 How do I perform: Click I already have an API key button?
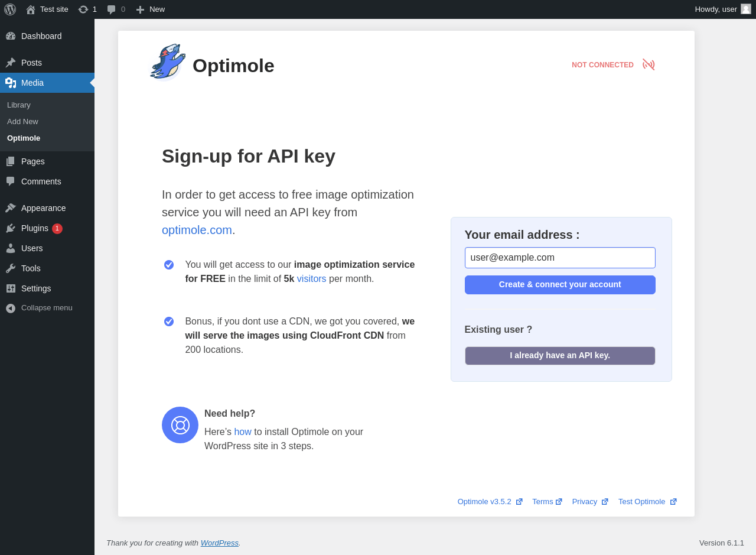coord(560,356)
